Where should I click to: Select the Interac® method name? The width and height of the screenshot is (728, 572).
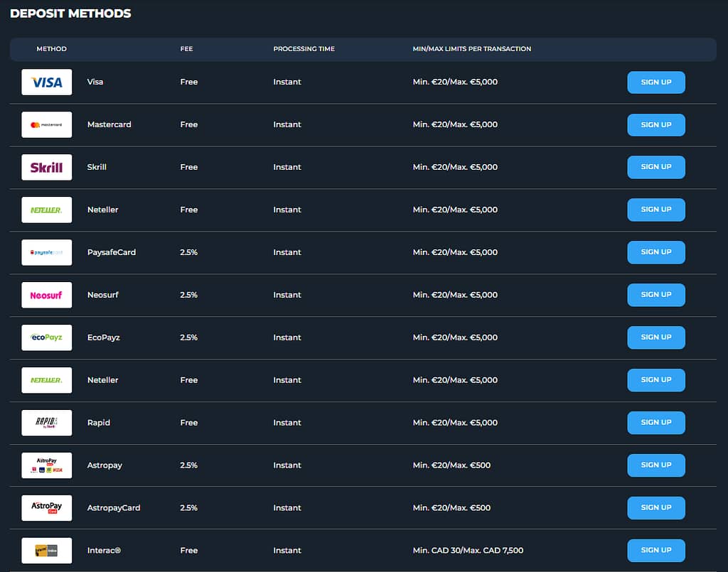(104, 550)
